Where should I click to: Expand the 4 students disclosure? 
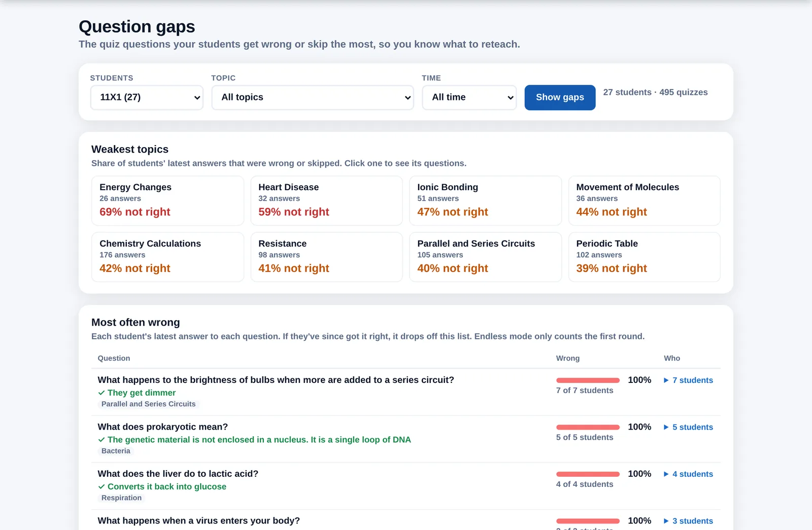(x=688, y=474)
